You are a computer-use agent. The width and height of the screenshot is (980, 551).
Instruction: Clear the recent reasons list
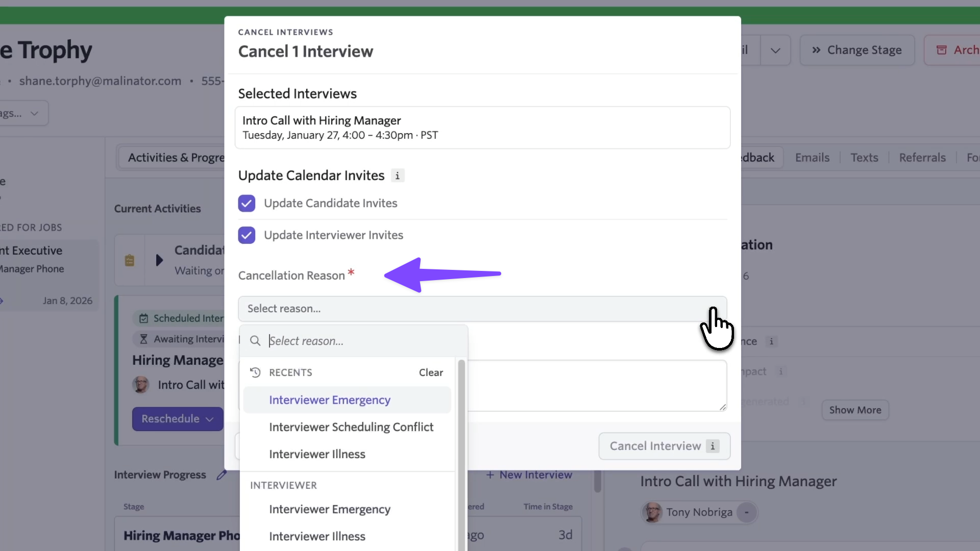[431, 372]
